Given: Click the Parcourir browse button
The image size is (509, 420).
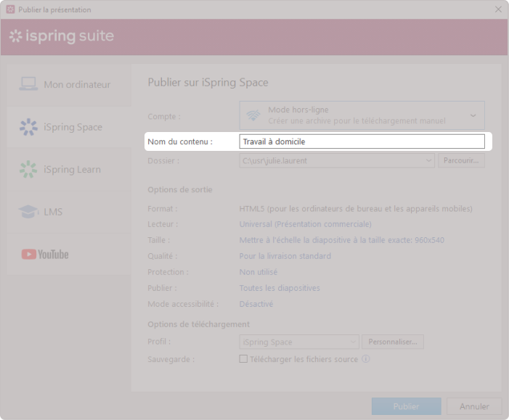Looking at the screenshot, I should [x=461, y=160].
